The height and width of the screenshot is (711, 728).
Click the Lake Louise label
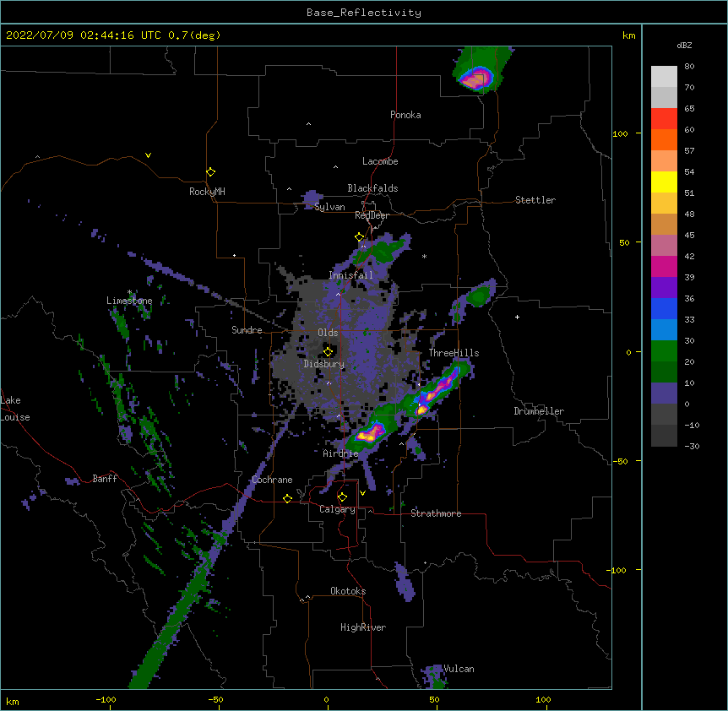pyautogui.click(x=15, y=409)
